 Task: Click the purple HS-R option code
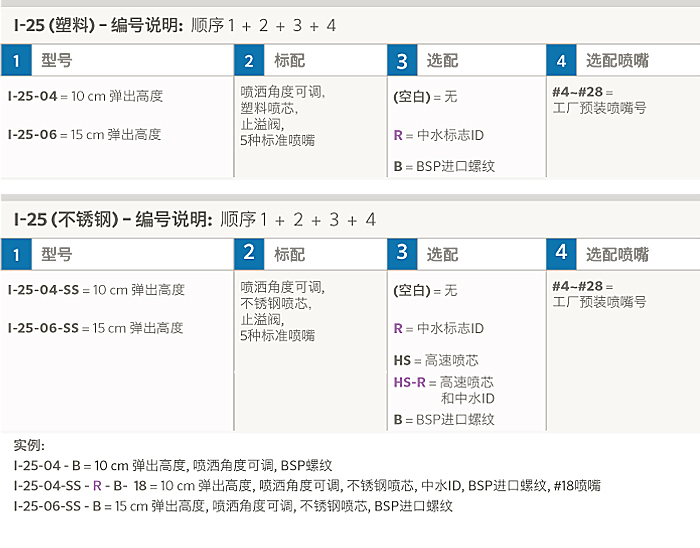point(410,382)
